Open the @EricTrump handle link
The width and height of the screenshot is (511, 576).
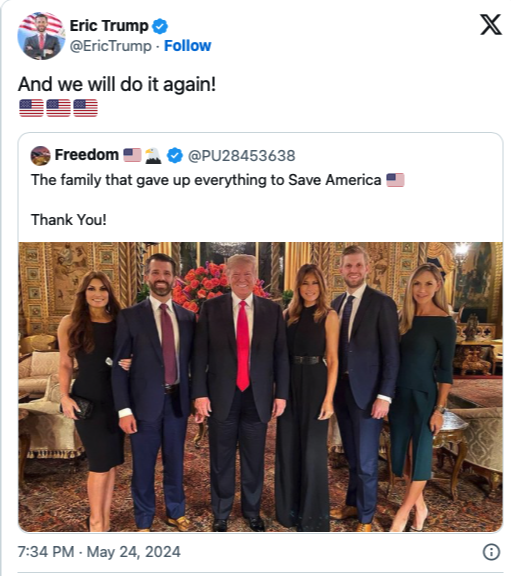[x=111, y=46]
